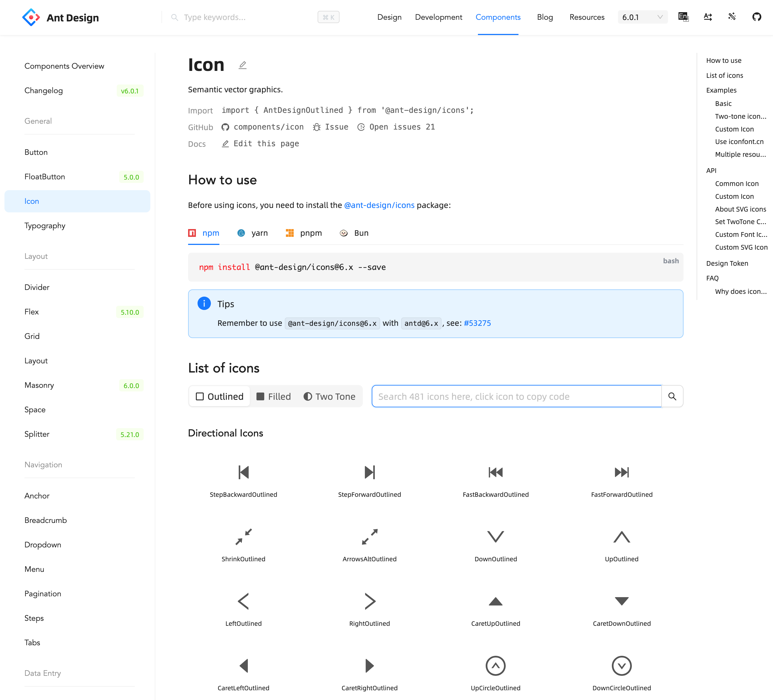Copy the FastForwardOutlined icon
The height and width of the screenshot is (700, 773).
[621, 472]
